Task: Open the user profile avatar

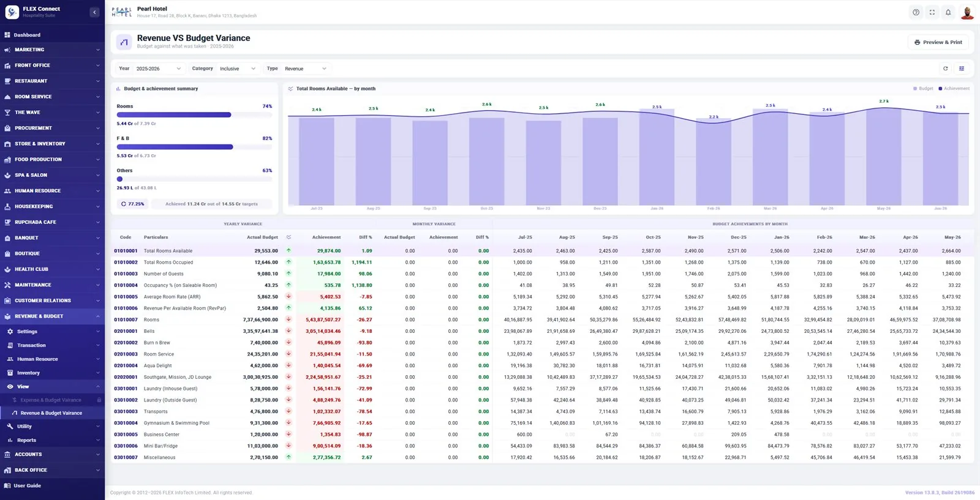Action: pyautogui.click(x=967, y=12)
